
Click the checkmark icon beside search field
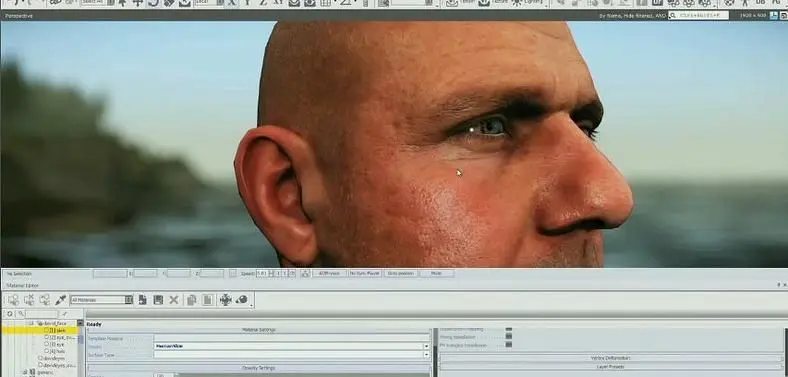pos(65,314)
